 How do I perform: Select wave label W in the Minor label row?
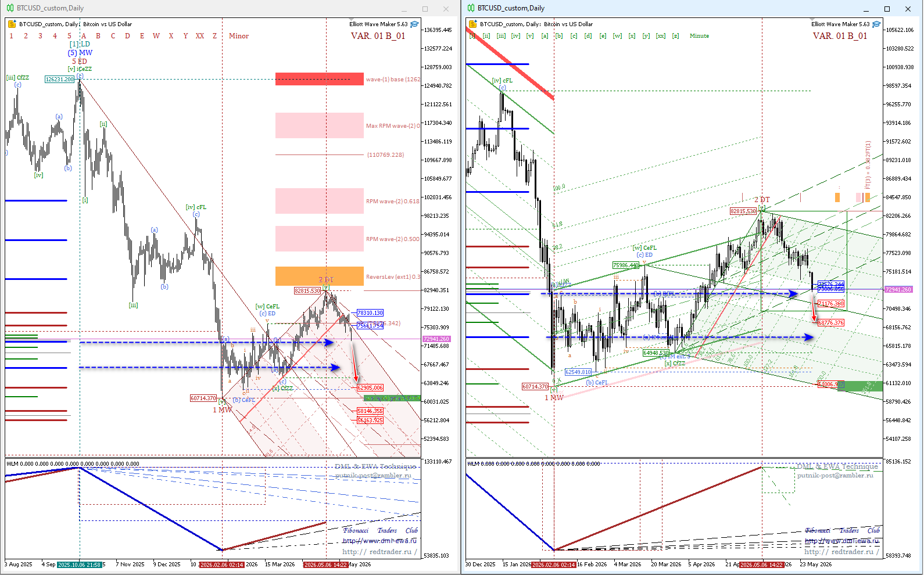[x=156, y=36]
